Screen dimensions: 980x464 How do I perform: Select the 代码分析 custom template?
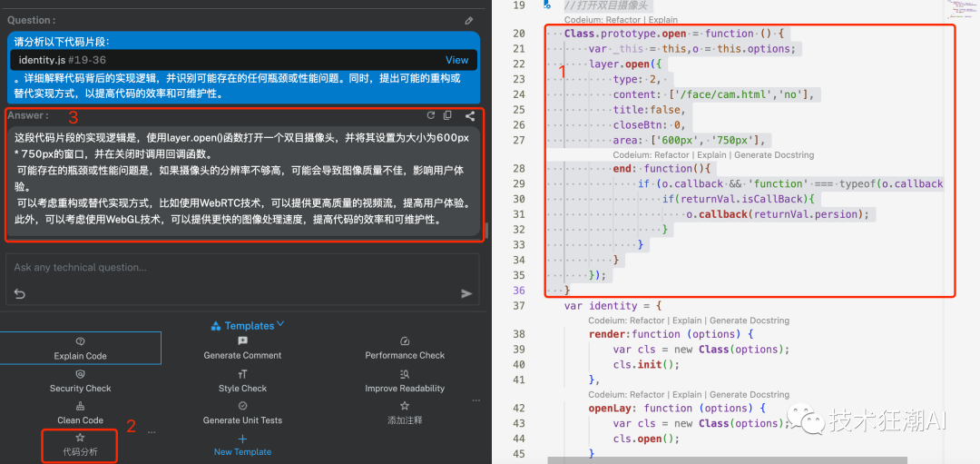[80, 444]
